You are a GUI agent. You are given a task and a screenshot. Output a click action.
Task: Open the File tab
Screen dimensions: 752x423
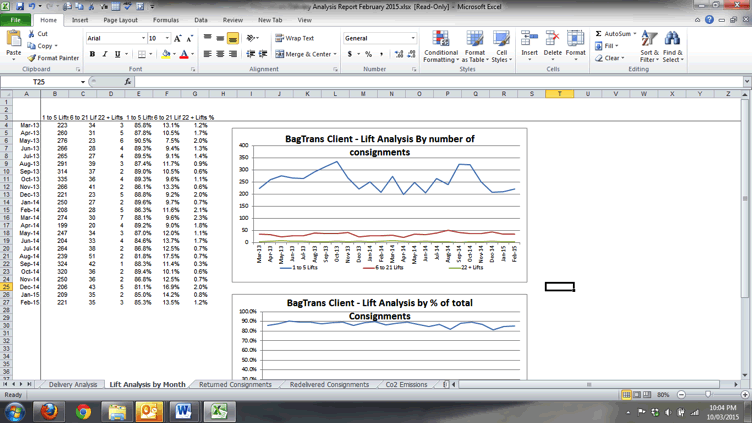tap(16, 20)
